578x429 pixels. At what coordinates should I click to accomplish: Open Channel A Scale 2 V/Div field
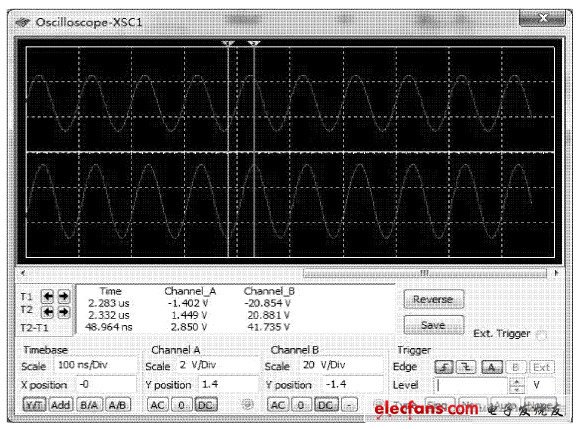(x=217, y=365)
